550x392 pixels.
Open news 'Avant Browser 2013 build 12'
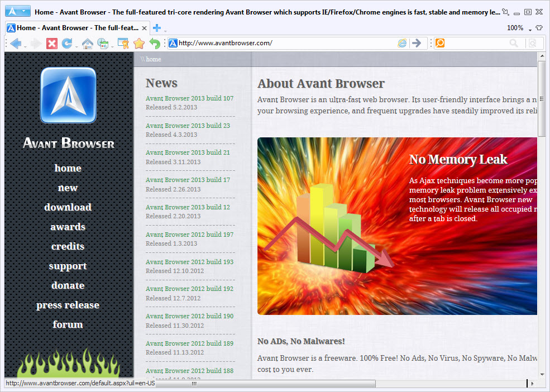tap(188, 207)
